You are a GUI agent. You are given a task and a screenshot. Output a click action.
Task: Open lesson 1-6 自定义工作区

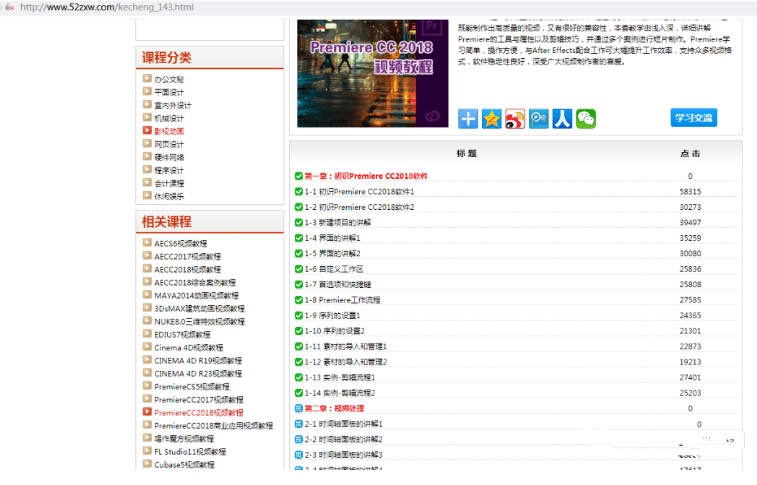pos(334,269)
